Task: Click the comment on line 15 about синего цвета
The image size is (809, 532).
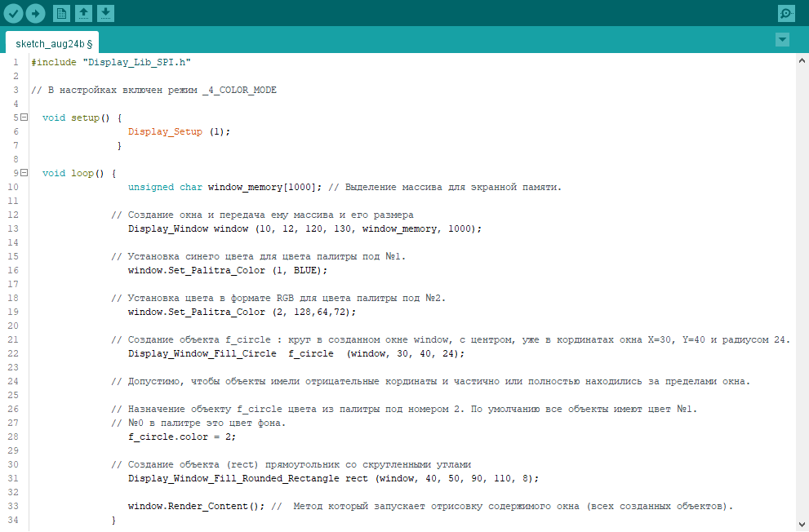Action: [x=259, y=257]
